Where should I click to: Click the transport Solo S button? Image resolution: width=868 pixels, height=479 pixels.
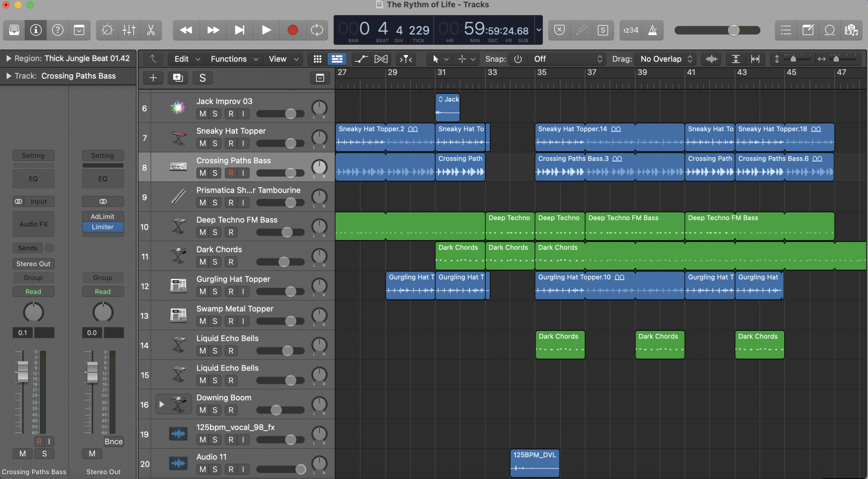[603, 30]
